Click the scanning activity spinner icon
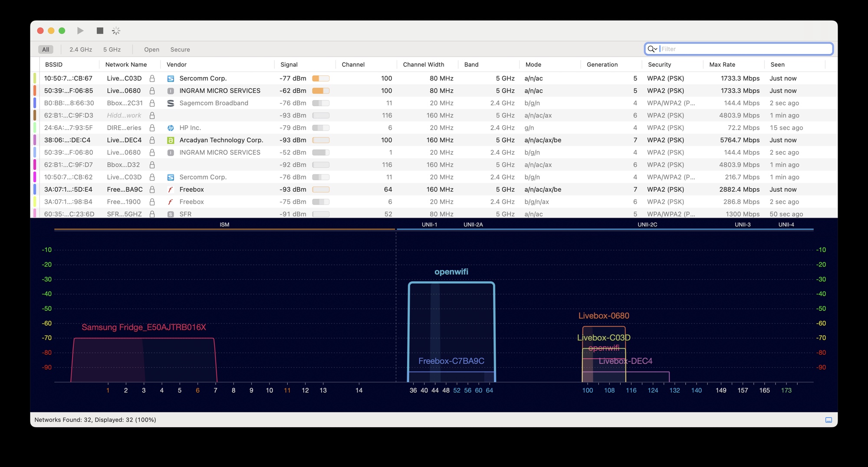The height and width of the screenshot is (467, 868). 116,31
